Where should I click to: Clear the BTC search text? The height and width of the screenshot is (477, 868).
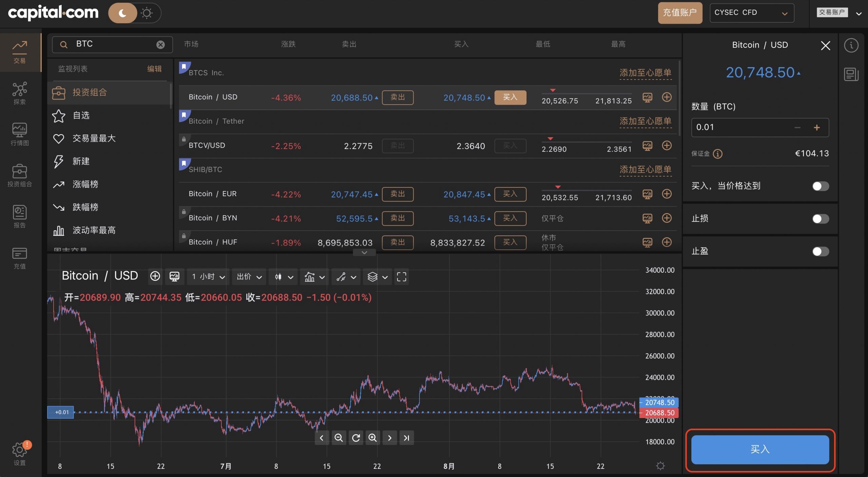point(160,45)
